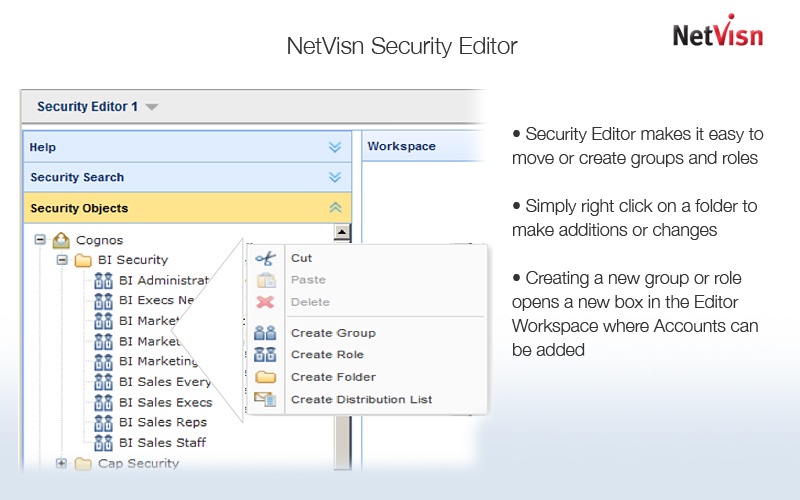800x500 pixels.
Task: Click the Help panel header
Action: pos(187,147)
